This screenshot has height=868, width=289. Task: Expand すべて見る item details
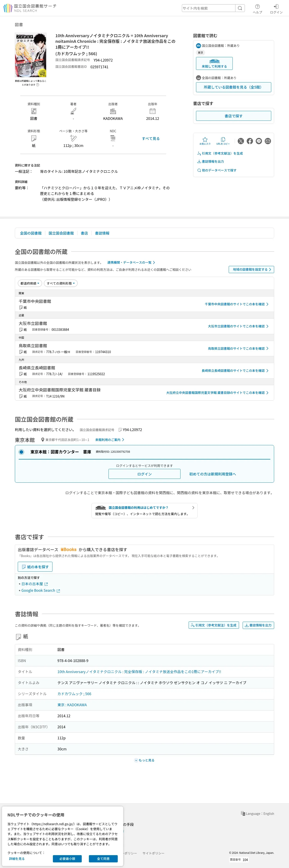pyautogui.click(x=151, y=139)
